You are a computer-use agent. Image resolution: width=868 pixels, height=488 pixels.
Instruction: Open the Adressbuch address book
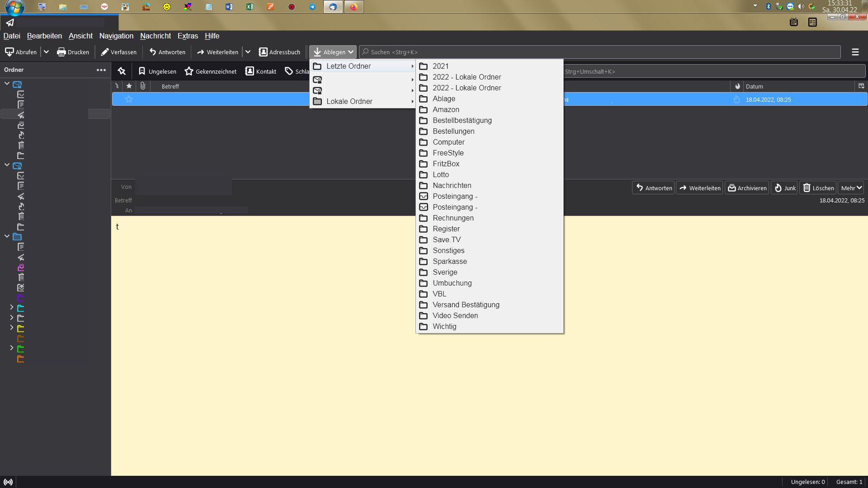tap(279, 52)
